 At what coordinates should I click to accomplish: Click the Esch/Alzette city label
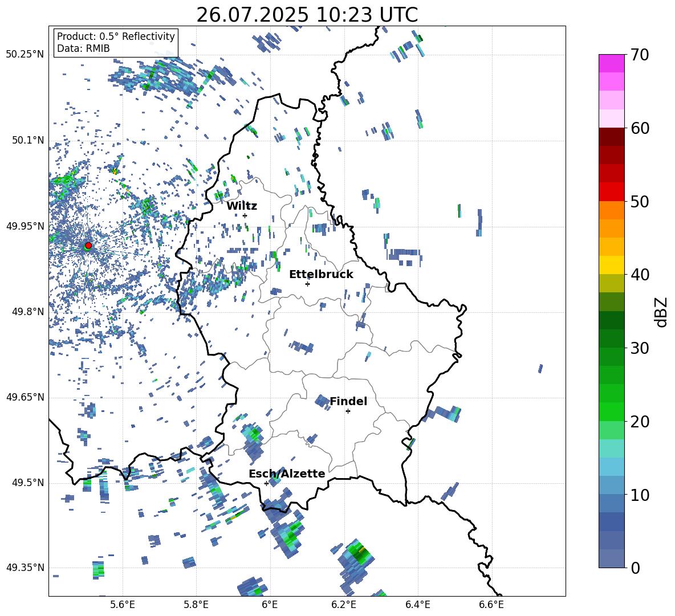287,474
